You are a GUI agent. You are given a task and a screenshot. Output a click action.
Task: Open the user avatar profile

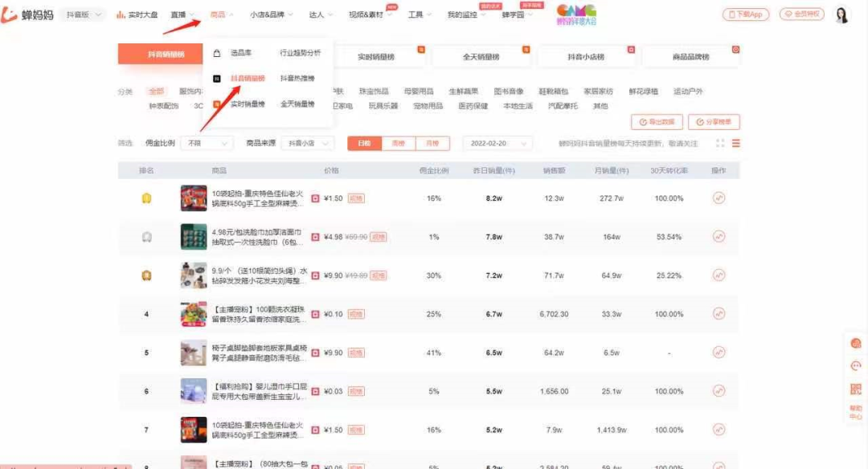[841, 15]
